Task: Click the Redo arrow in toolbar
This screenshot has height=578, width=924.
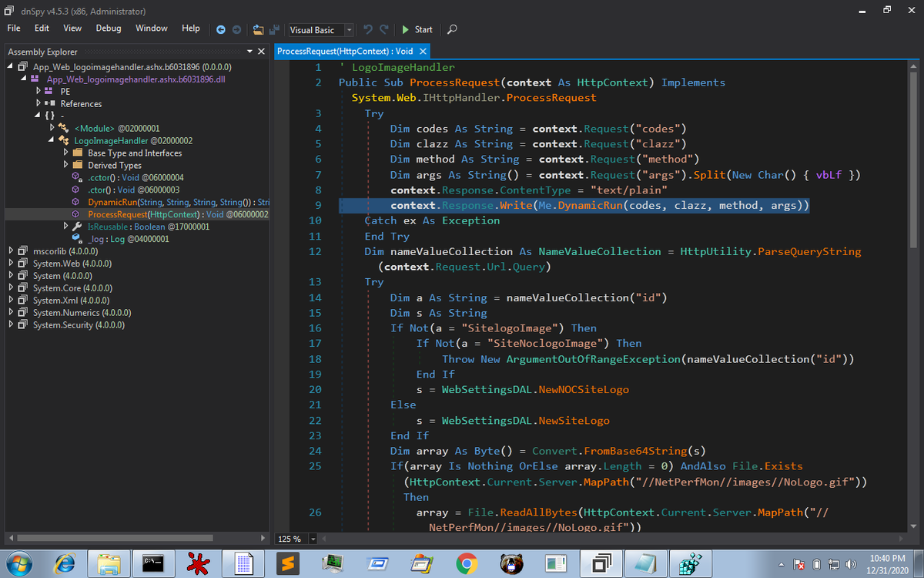Action: [x=384, y=29]
